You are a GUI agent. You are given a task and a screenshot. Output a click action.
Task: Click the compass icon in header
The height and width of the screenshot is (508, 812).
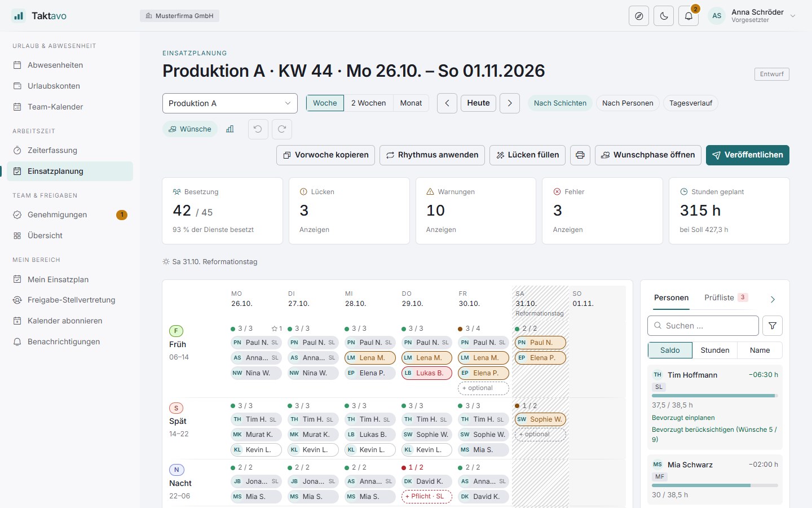click(x=639, y=16)
